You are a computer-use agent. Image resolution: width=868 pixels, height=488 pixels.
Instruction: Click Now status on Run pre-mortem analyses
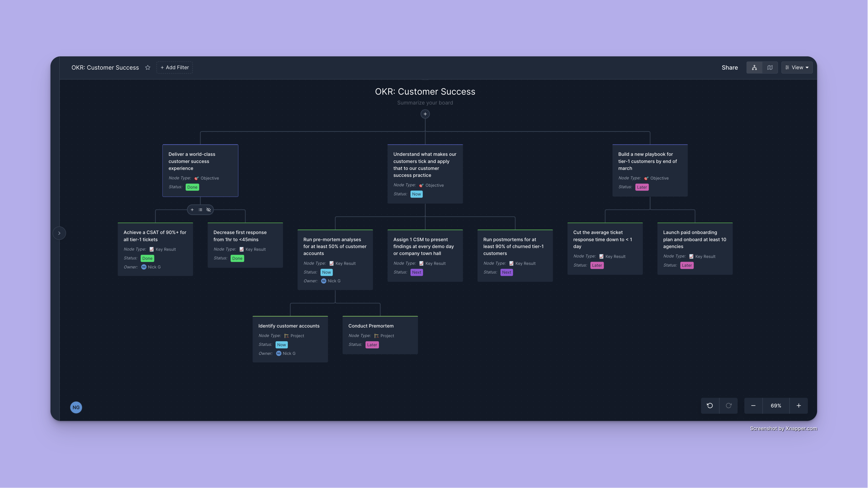click(x=326, y=272)
